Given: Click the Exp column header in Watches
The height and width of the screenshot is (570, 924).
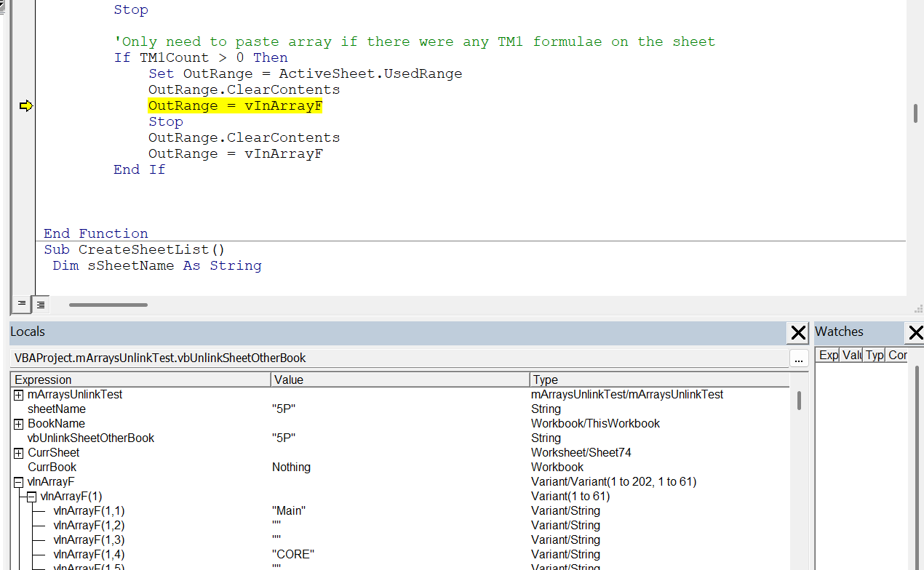Looking at the screenshot, I should pyautogui.click(x=828, y=356).
